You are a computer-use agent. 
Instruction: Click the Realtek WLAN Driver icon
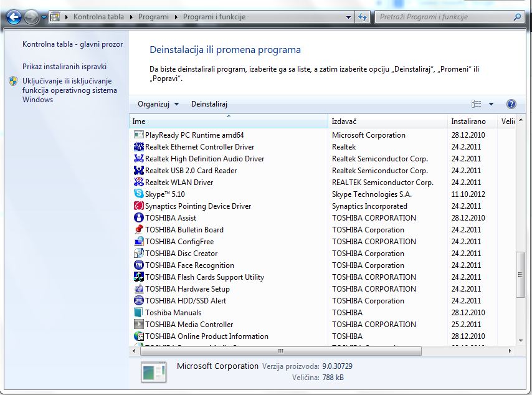(x=138, y=182)
